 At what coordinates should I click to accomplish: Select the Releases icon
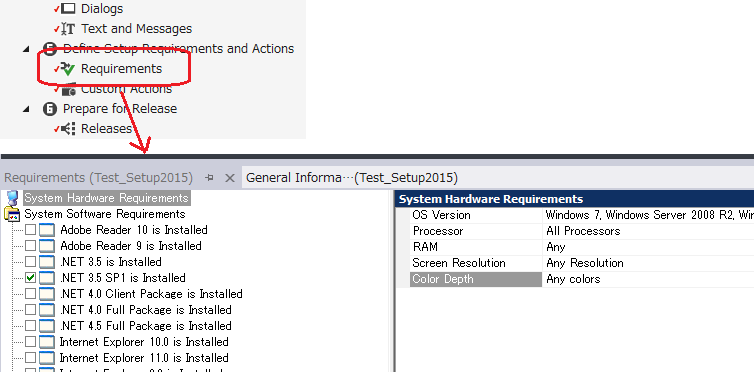68,129
